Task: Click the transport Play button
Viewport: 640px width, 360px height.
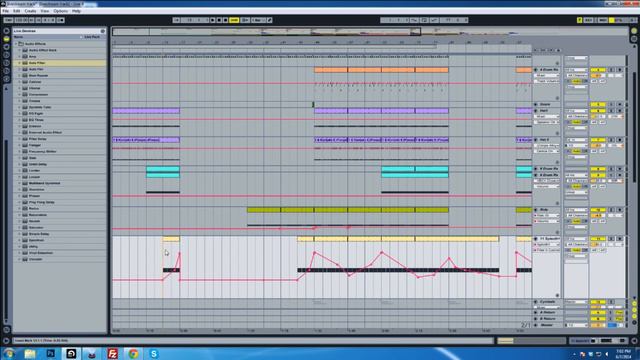Action: (x=213, y=20)
